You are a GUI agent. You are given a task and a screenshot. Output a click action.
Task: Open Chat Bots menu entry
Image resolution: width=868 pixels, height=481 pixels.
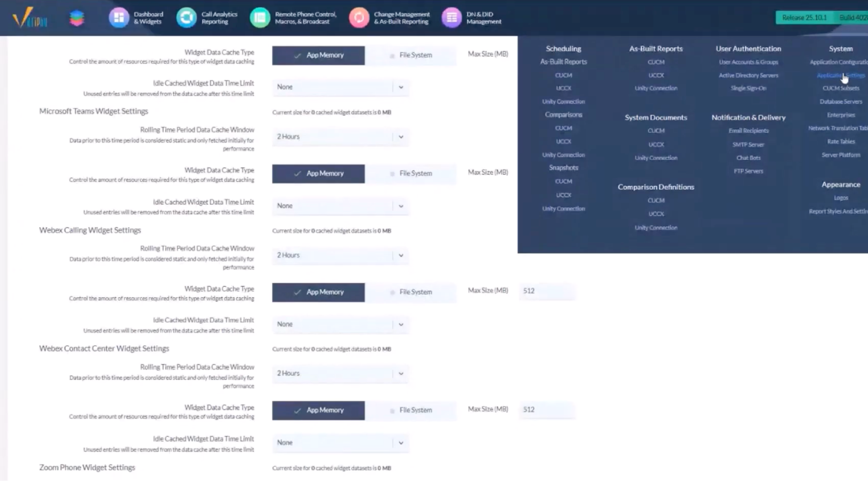coord(748,158)
